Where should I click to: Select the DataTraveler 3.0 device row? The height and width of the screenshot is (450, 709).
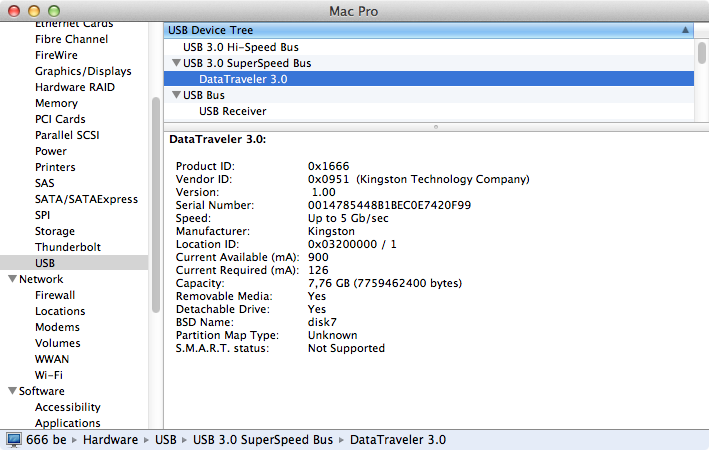click(x=429, y=79)
